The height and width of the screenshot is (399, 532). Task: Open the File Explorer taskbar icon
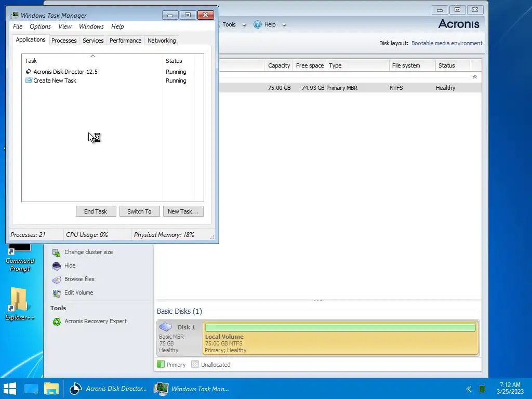51,389
